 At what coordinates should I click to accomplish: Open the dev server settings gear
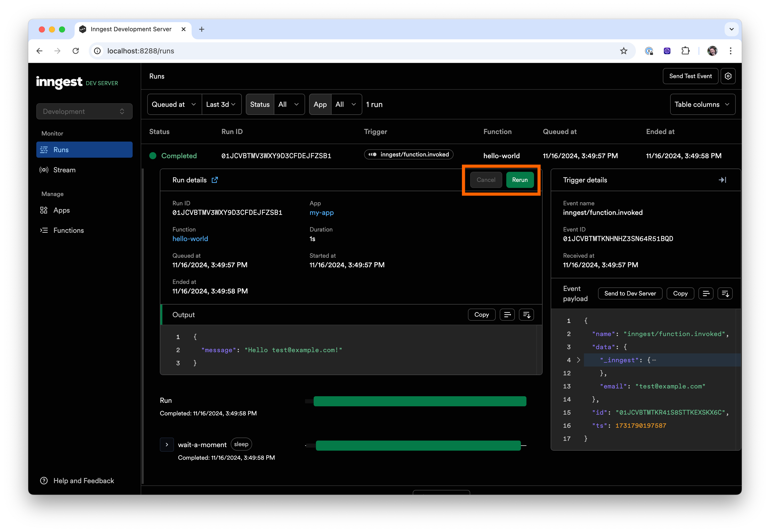[x=728, y=76]
